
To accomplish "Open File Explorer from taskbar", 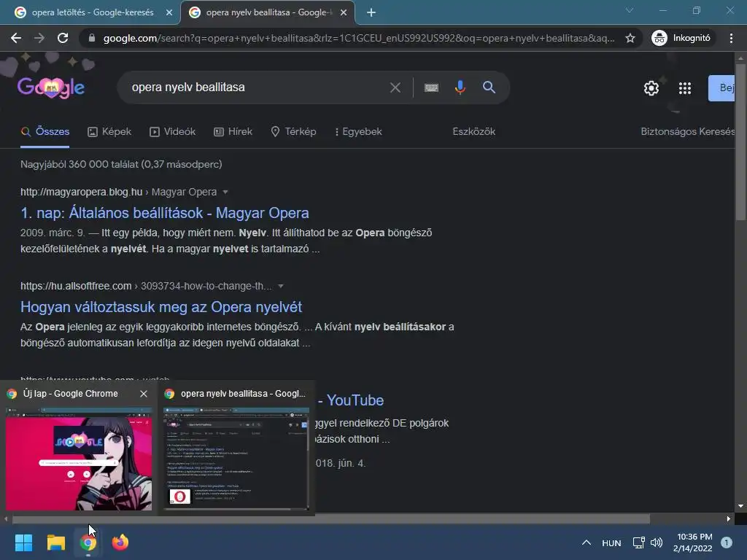I will (55, 542).
